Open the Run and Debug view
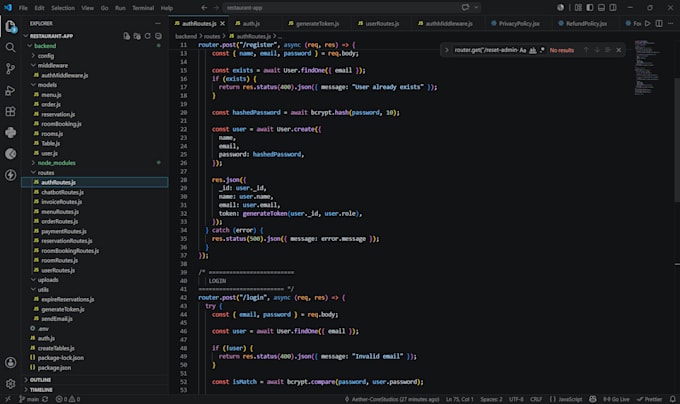The image size is (680, 404). click(10, 90)
